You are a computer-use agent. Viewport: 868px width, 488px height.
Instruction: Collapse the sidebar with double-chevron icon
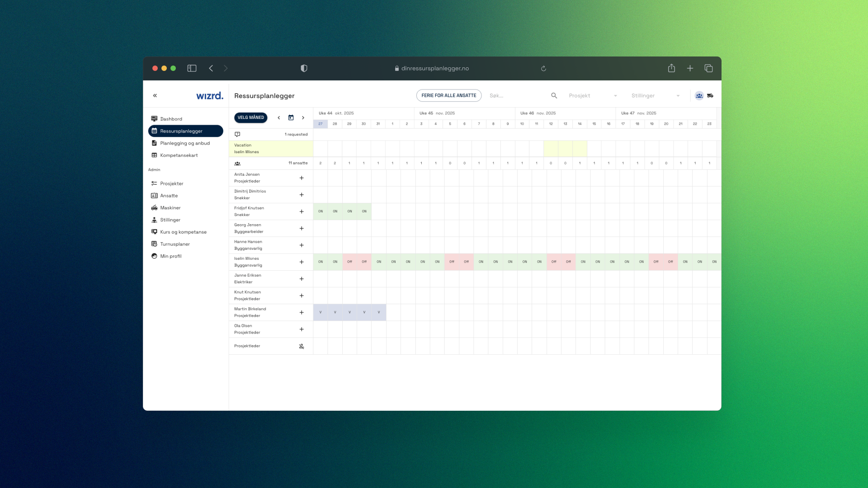[x=155, y=96]
